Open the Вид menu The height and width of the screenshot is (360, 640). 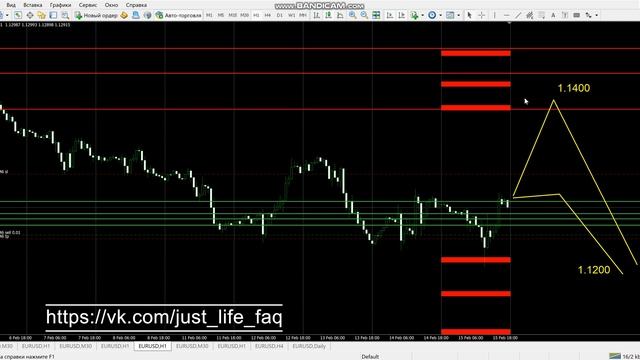tap(11, 5)
